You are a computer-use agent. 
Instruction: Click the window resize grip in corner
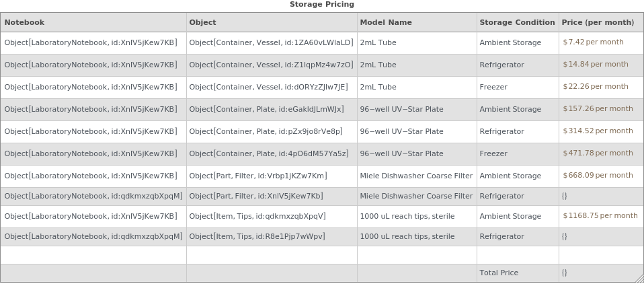(x=639, y=279)
